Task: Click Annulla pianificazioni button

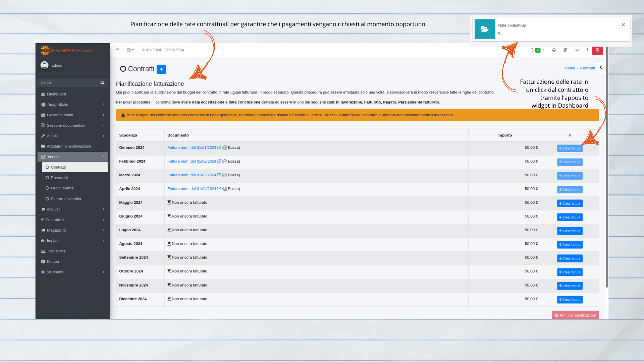Action: tap(575, 315)
